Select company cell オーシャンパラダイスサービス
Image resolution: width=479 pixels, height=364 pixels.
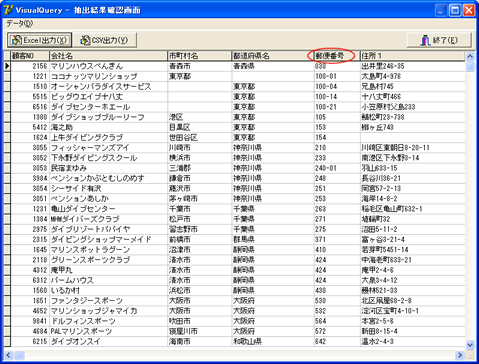(108, 87)
